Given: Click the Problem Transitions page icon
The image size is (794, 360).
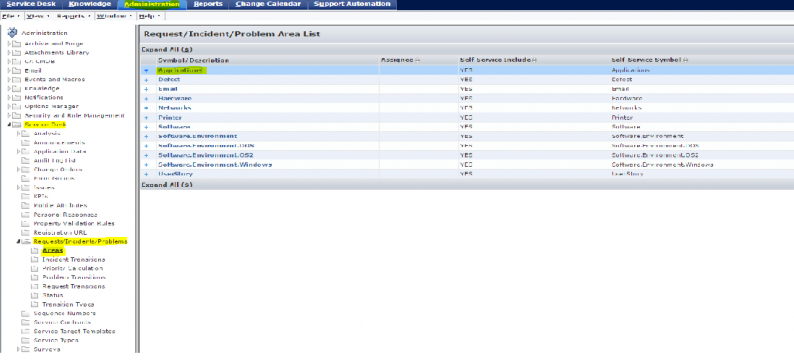Looking at the screenshot, I should pyautogui.click(x=34, y=277).
